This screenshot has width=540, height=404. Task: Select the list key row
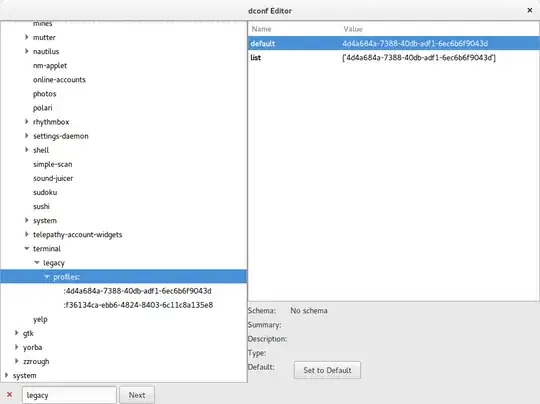tap(393, 58)
